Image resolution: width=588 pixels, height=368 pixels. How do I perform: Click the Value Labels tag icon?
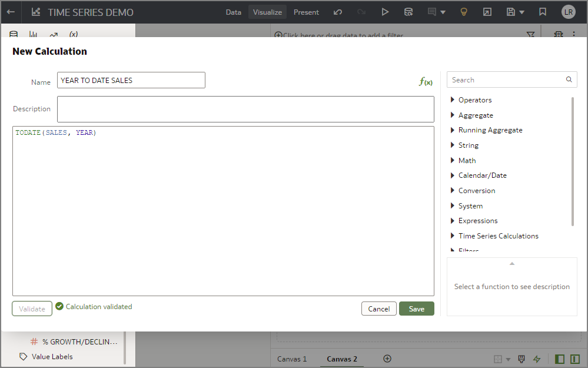point(24,356)
